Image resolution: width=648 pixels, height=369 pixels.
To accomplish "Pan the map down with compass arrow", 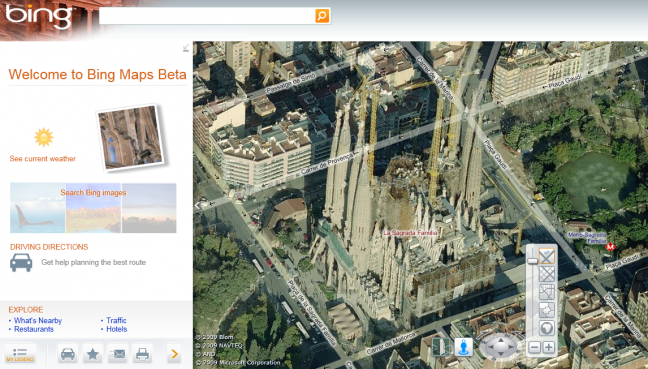I will [500, 355].
